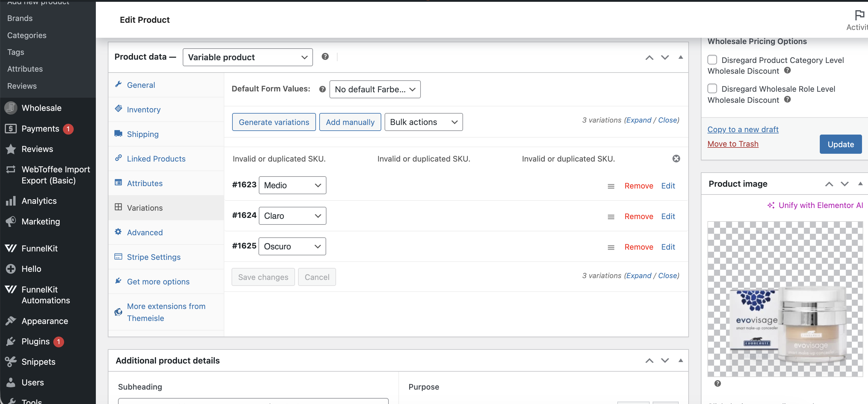
Task: Switch to the Linked Products tab
Action: [x=156, y=159]
